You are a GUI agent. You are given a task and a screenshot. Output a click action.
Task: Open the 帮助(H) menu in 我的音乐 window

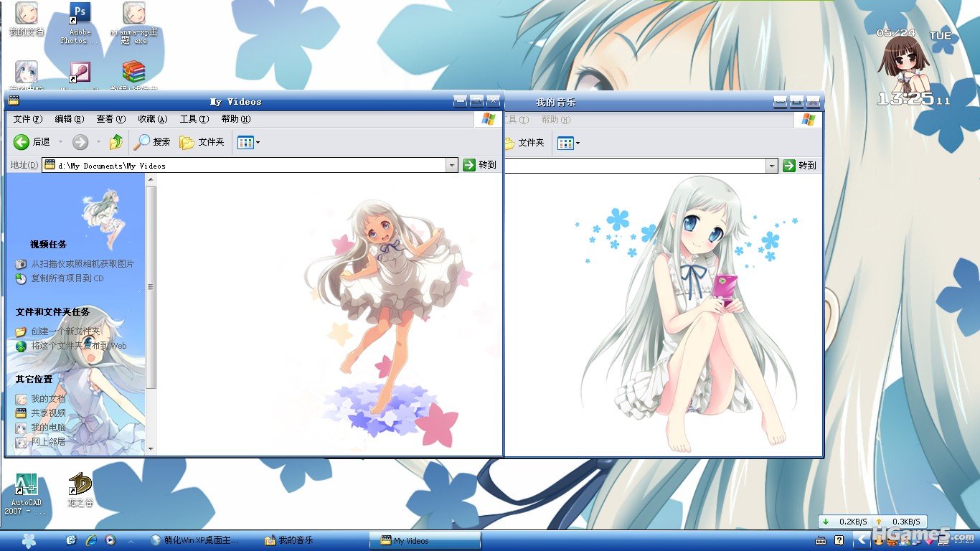tap(556, 120)
